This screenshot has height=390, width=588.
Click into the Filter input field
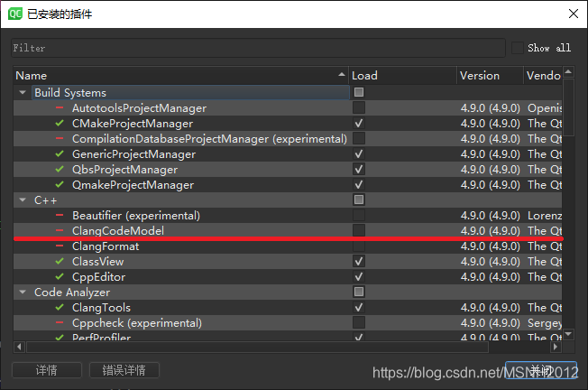258,48
